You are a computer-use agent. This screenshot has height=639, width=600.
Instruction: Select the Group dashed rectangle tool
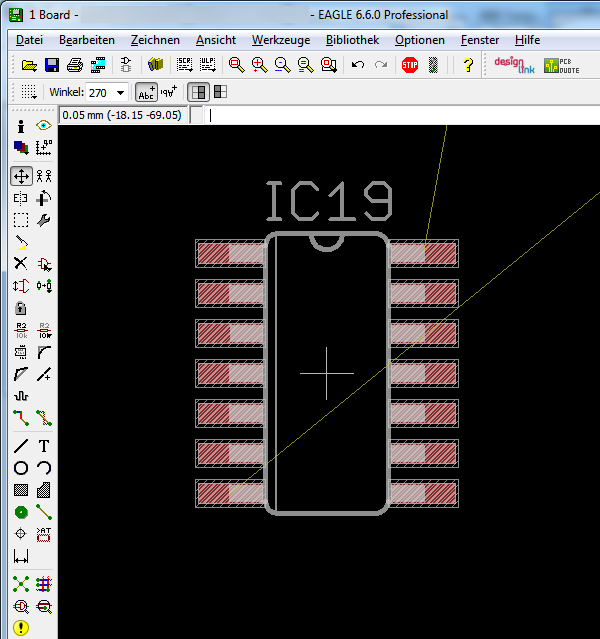pyautogui.click(x=21, y=220)
